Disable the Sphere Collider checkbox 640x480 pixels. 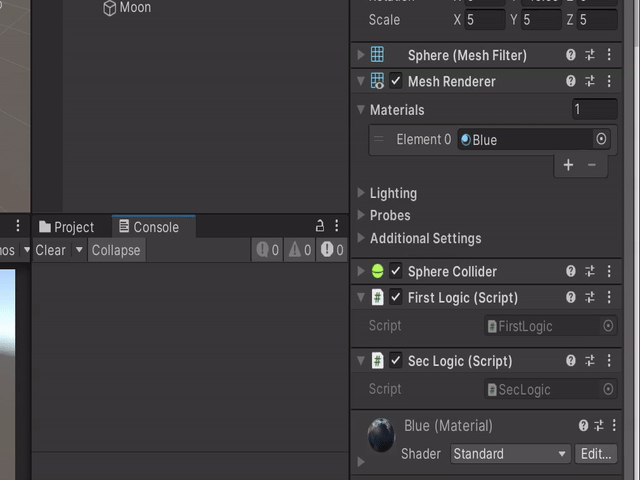pyautogui.click(x=396, y=271)
